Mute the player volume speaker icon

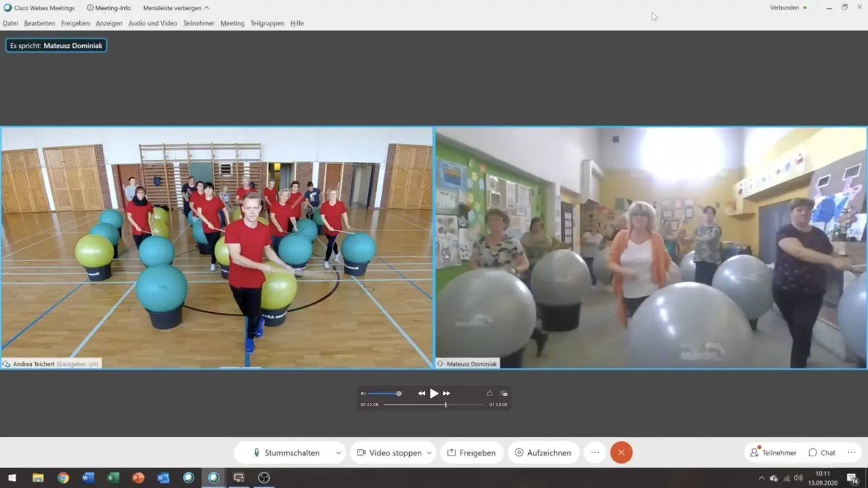(x=363, y=393)
